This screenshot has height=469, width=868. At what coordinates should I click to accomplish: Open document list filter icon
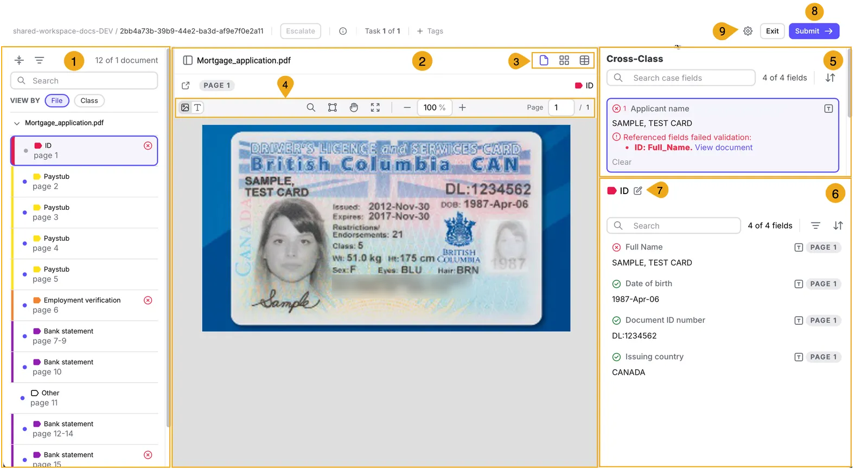[40, 60]
